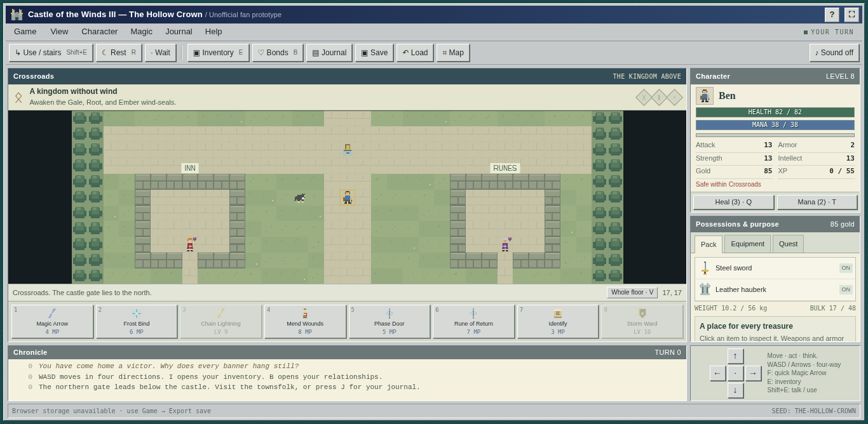Cast the Identify spell

pyautogui.click(x=558, y=321)
